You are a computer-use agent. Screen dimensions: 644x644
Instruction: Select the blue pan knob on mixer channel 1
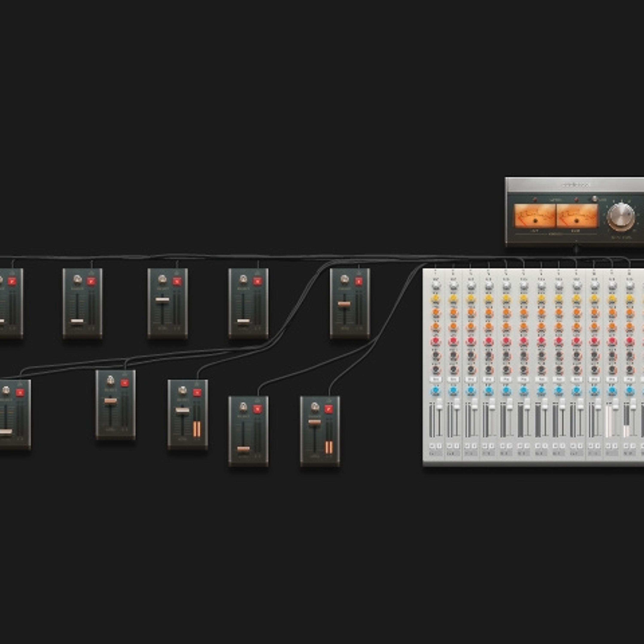click(436, 391)
